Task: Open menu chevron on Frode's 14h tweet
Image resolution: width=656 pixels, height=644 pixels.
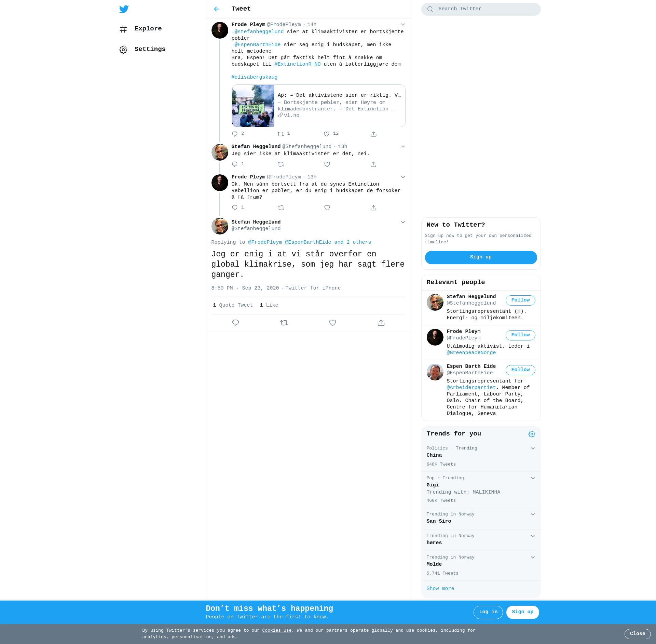Action: [403, 25]
